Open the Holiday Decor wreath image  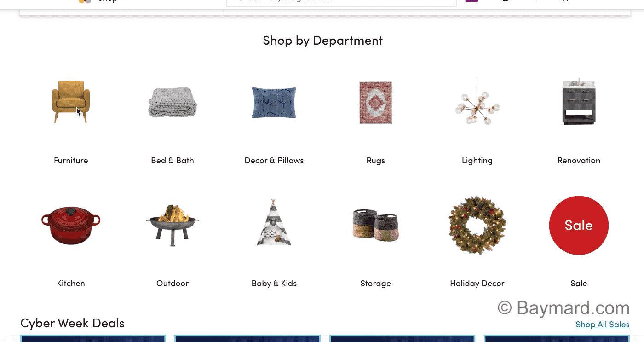pos(477,225)
